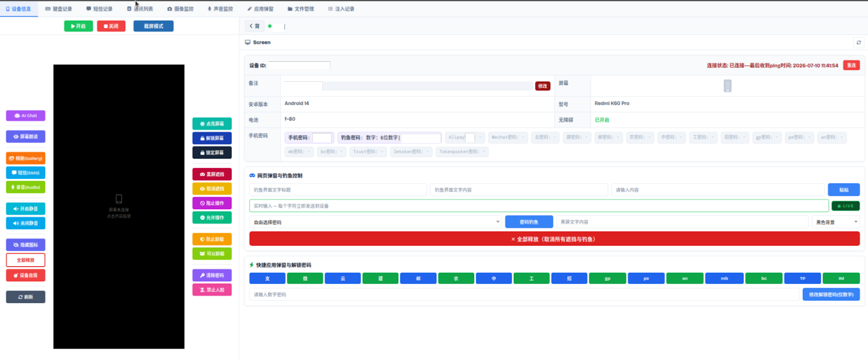Click the Tokenpocket密码 chip

pyautogui.click(x=462, y=152)
